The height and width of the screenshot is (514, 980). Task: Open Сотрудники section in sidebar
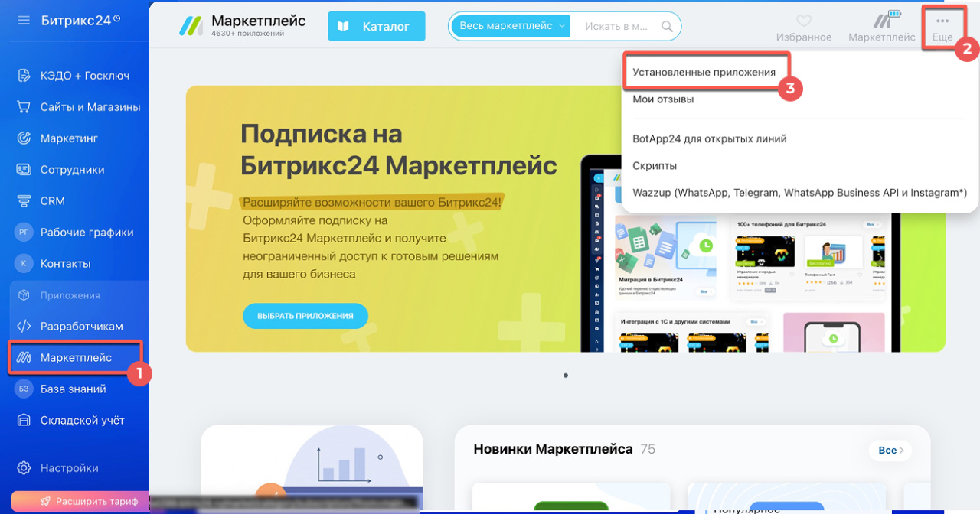[72, 170]
